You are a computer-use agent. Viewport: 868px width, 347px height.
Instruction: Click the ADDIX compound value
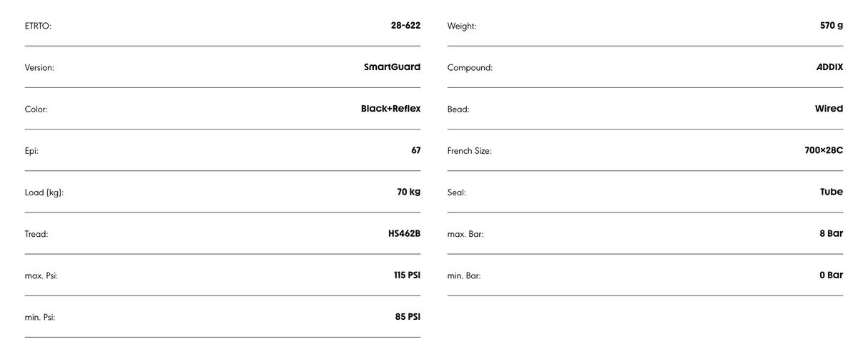click(829, 67)
